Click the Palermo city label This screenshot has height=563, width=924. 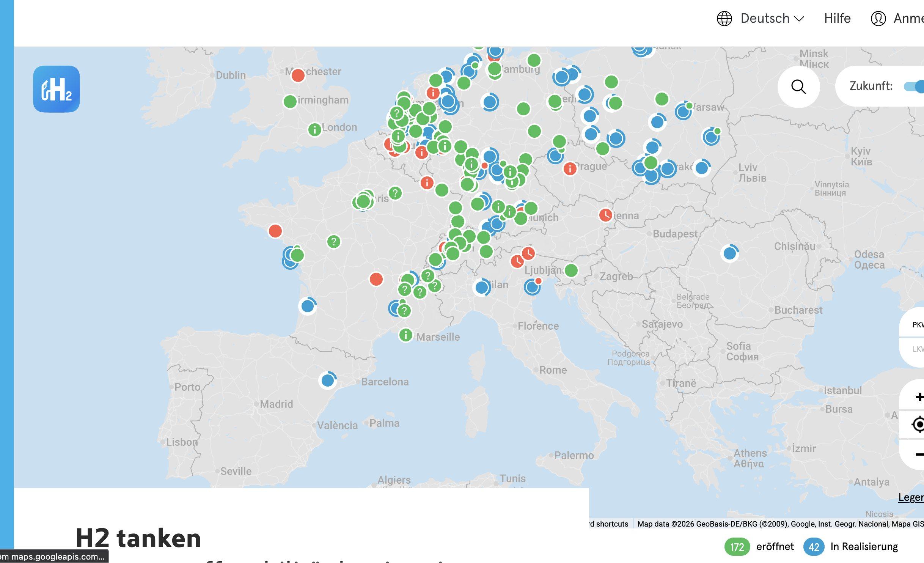point(574,455)
